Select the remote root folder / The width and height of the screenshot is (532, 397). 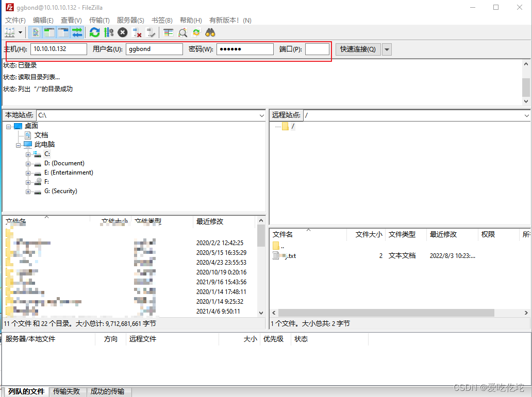pyautogui.click(x=293, y=127)
